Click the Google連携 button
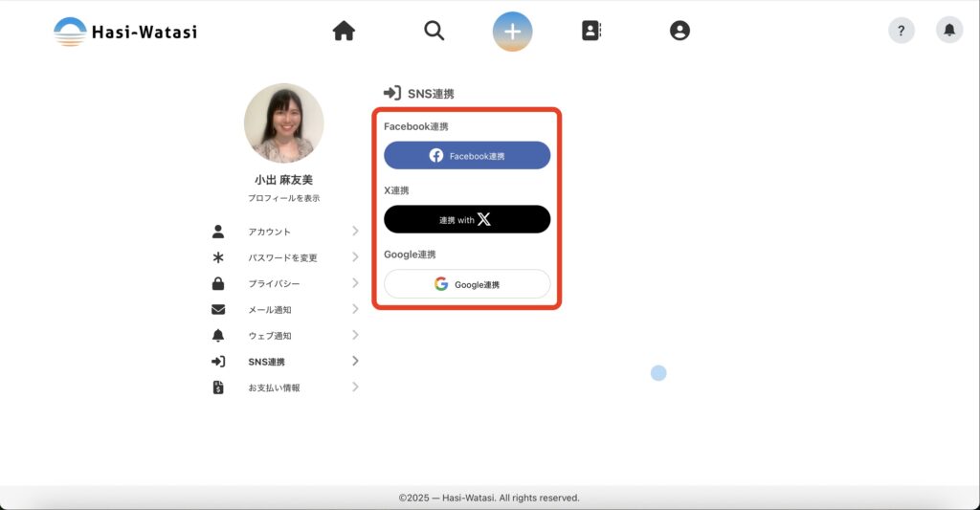The width and height of the screenshot is (980, 510). pyautogui.click(x=467, y=284)
